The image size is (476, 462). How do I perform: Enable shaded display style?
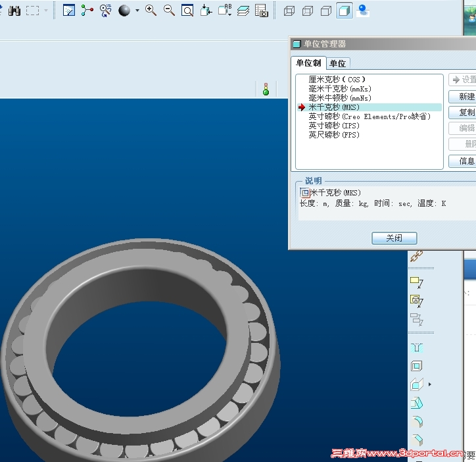345,11
